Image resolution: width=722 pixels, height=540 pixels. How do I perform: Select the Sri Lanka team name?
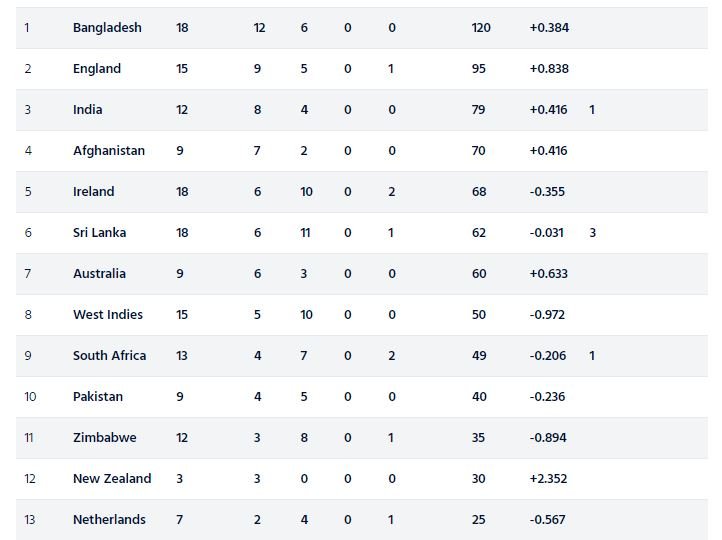(x=100, y=233)
